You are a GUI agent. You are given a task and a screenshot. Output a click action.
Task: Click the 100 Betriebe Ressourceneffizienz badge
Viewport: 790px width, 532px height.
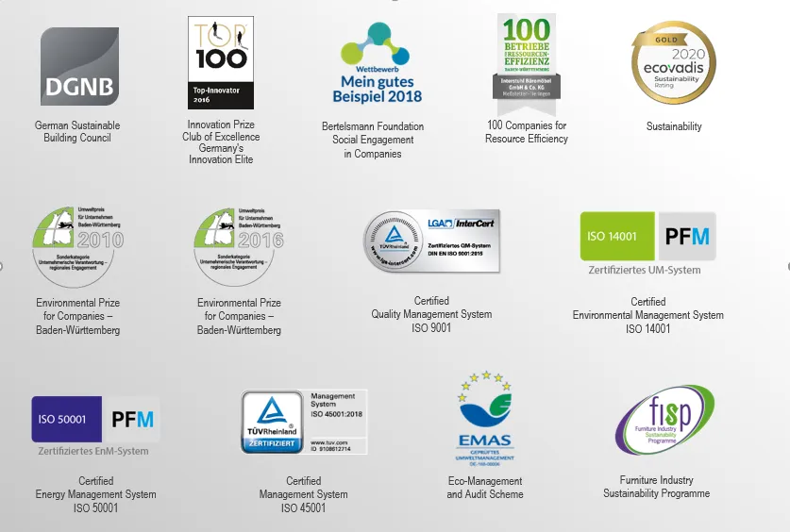point(527,64)
